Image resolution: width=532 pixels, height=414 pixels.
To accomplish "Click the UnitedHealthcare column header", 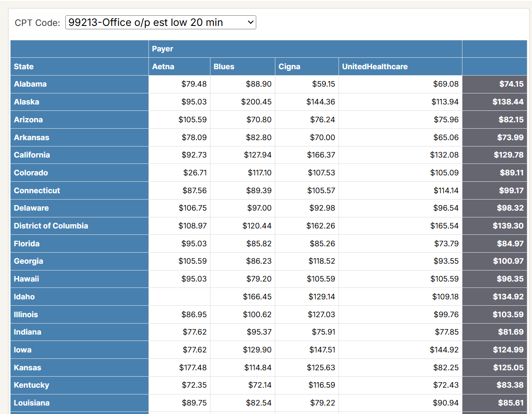I will (400, 67).
